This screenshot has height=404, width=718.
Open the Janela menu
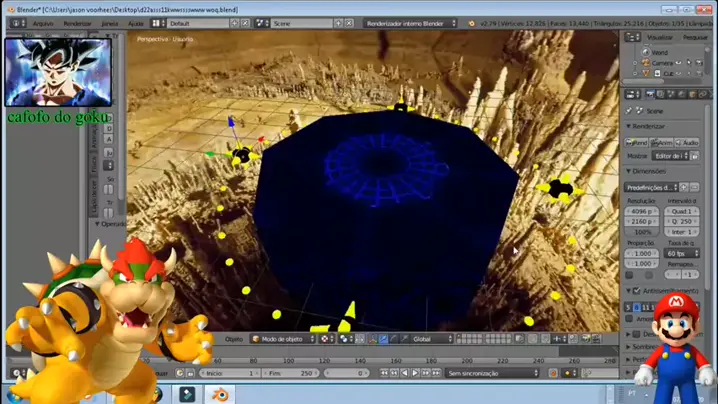coord(110,23)
